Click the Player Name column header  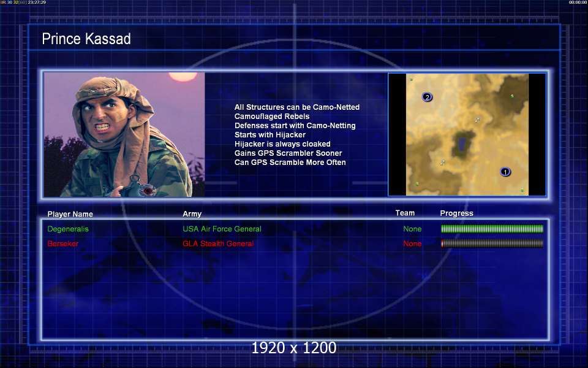click(70, 214)
